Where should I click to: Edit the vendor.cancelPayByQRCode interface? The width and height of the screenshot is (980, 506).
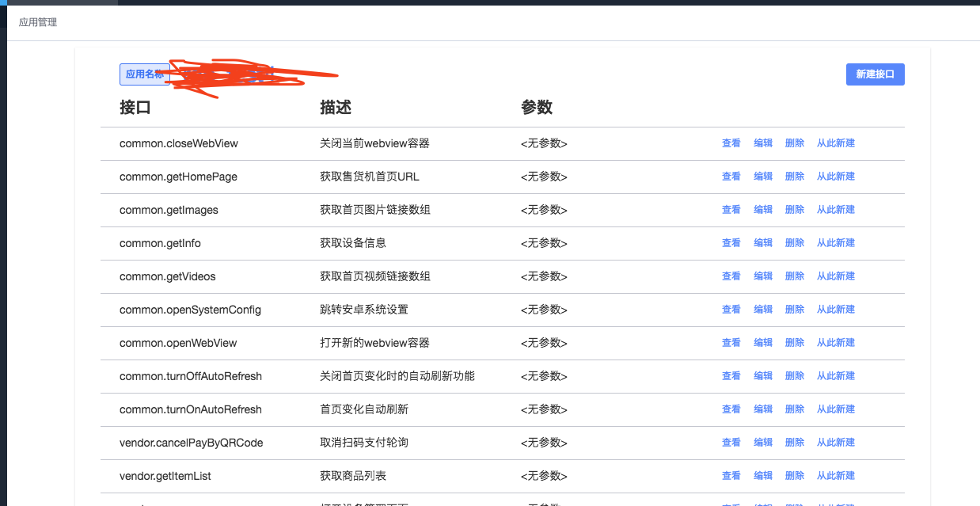pyautogui.click(x=763, y=443)
